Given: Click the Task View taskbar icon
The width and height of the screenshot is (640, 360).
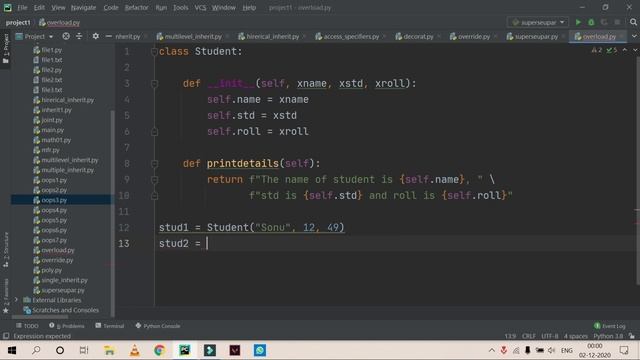Looking at the screenshot, I should [x=84, y=350].
